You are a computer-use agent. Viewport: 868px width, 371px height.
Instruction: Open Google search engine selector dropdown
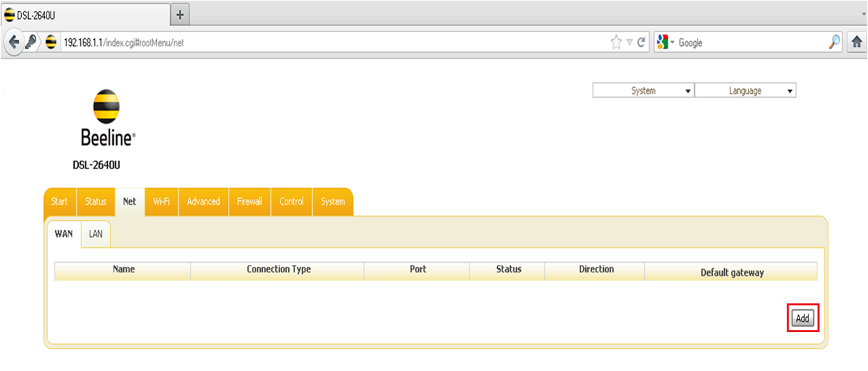(665, 42)
